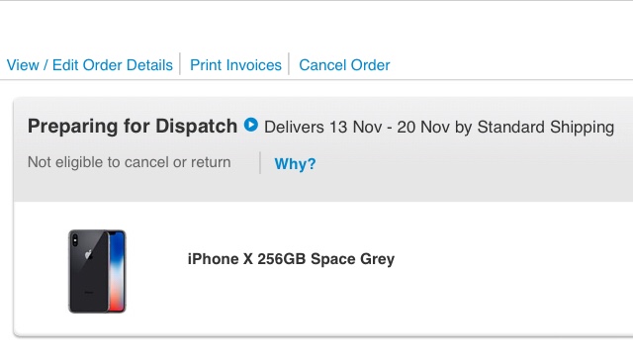The image size is (633, 364).
Task: Open the Print Invoices link
Action: pyautogui.click(x=235, y=65)
